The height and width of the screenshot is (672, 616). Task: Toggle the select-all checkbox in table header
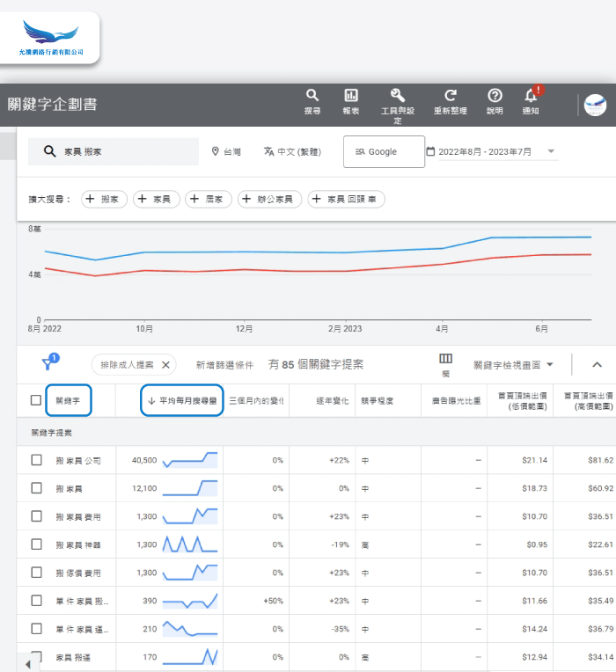[x=36, y=400]
